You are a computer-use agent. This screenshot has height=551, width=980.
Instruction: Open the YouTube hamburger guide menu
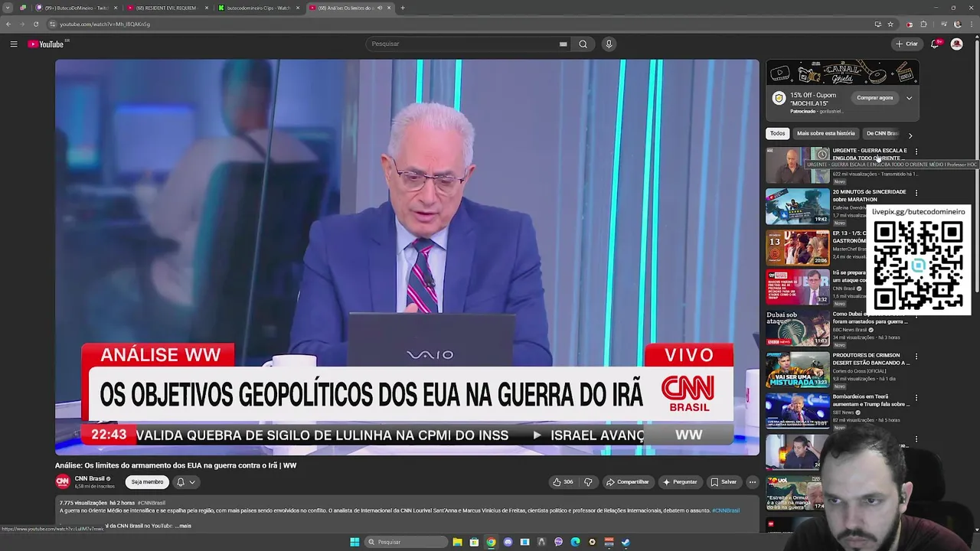(x=13, y=44)
